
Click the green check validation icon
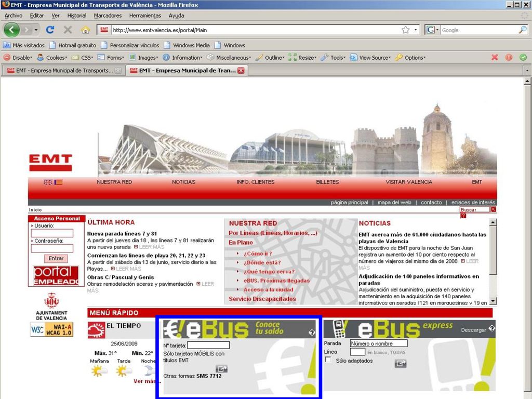[x=523, y=57]
